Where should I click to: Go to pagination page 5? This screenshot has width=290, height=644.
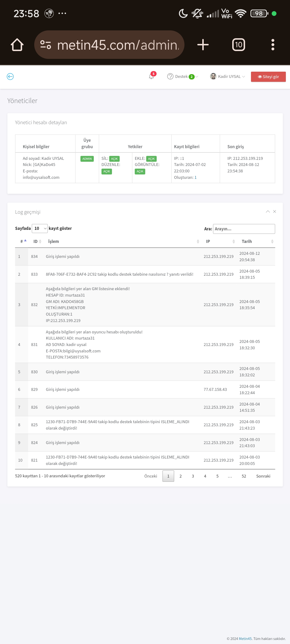pos(217,476)
